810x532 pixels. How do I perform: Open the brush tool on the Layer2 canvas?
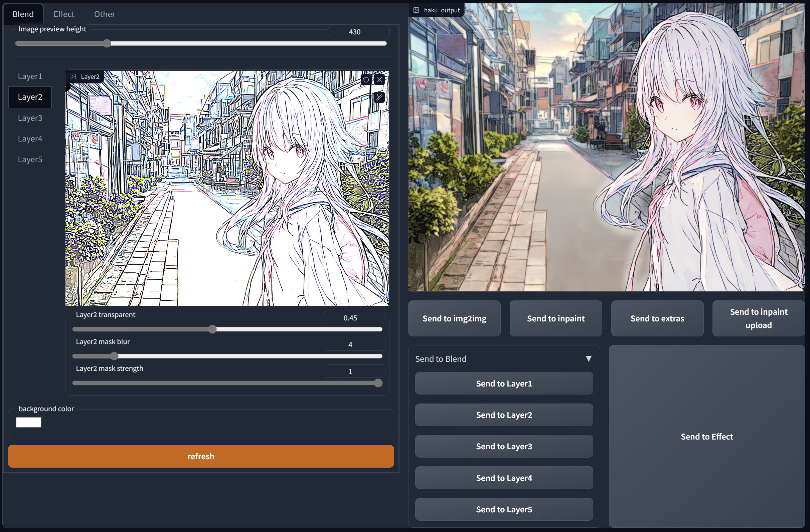[x=379, y=98]
